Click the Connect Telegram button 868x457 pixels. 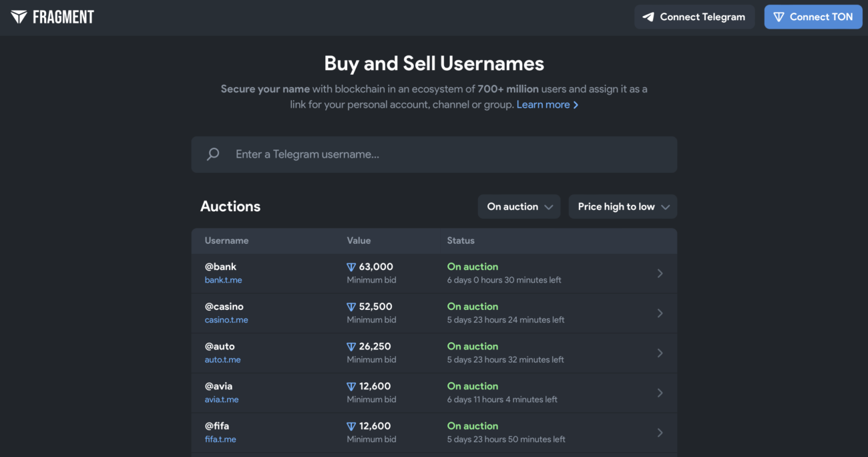(694, 17)
